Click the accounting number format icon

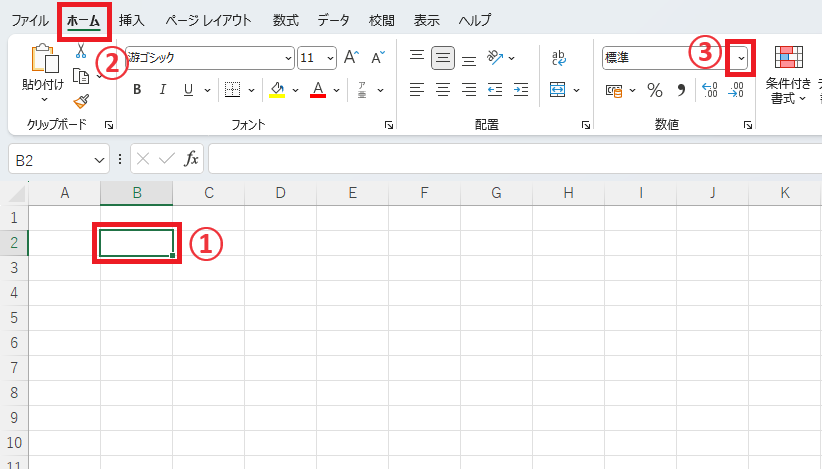614,91
